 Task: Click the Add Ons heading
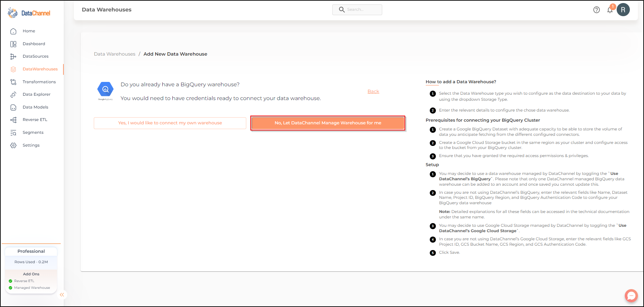click(31, 274)
